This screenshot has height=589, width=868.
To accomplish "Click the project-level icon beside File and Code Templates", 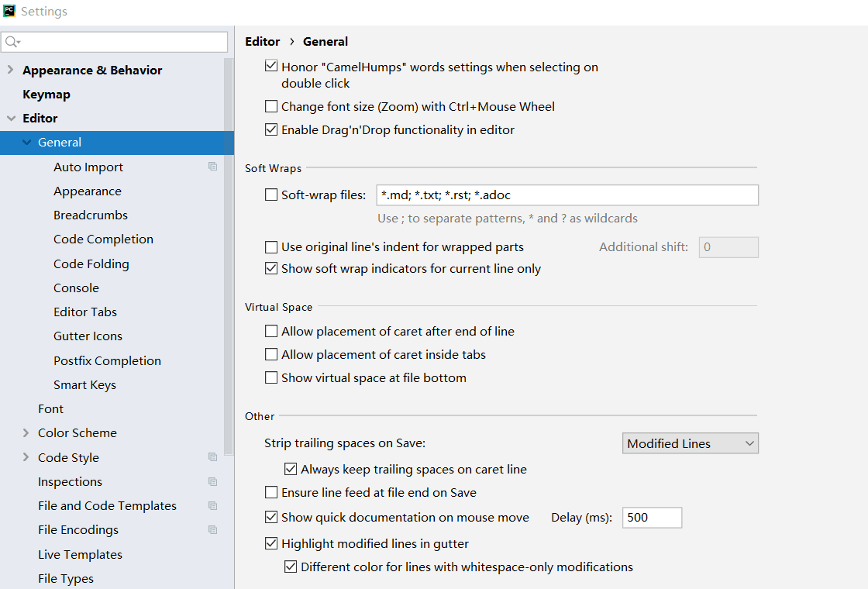I will [212, 505].
